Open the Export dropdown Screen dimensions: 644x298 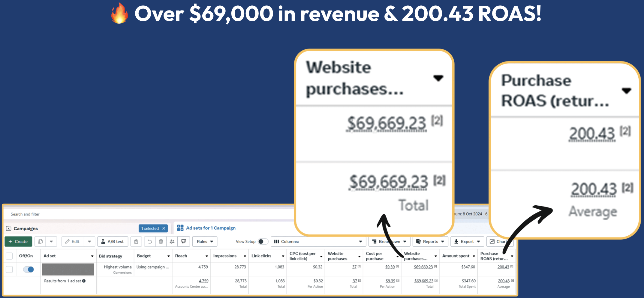point(467,242)
